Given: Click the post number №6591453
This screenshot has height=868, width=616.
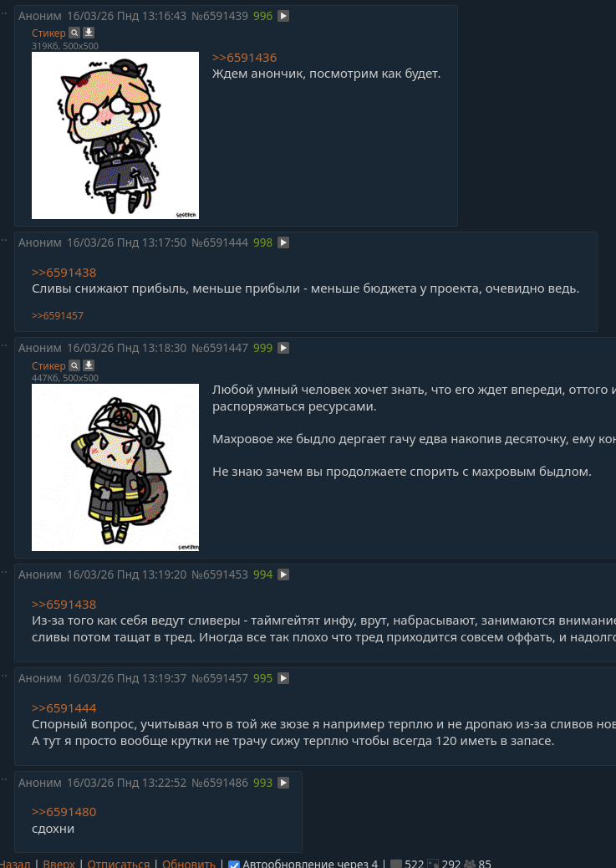Looking at the screenshot, I should pos(220,574).
